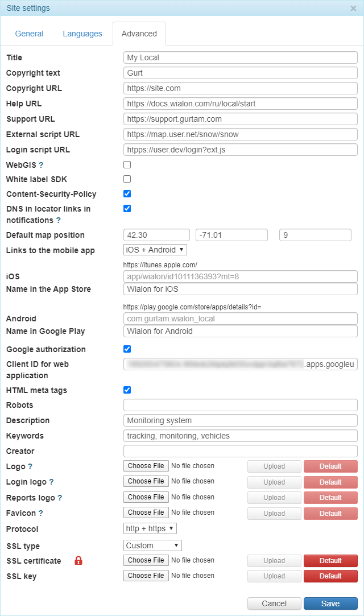
Task: Click the Robots input field
Action: point(240,405)
